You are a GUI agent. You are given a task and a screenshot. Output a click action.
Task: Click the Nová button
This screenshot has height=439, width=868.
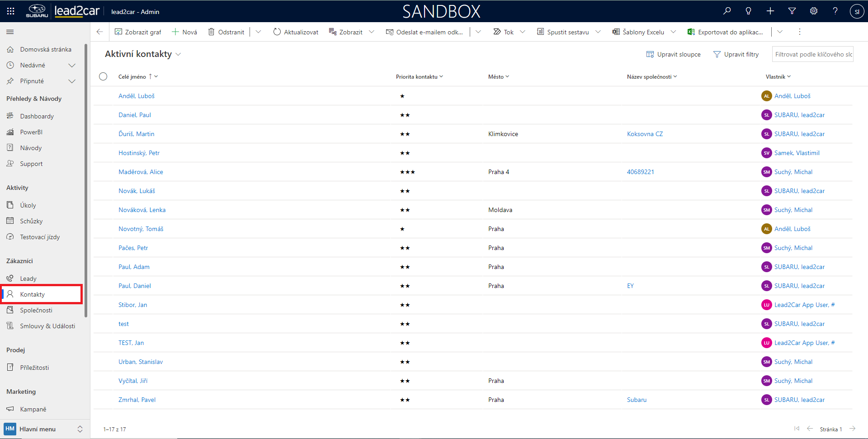click(x=184, y=32)
